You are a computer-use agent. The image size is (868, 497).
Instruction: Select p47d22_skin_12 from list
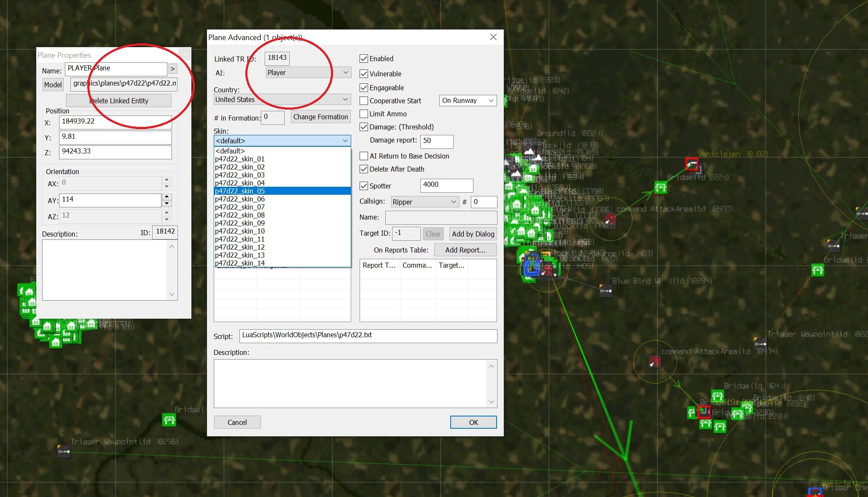tap(282, 247)
